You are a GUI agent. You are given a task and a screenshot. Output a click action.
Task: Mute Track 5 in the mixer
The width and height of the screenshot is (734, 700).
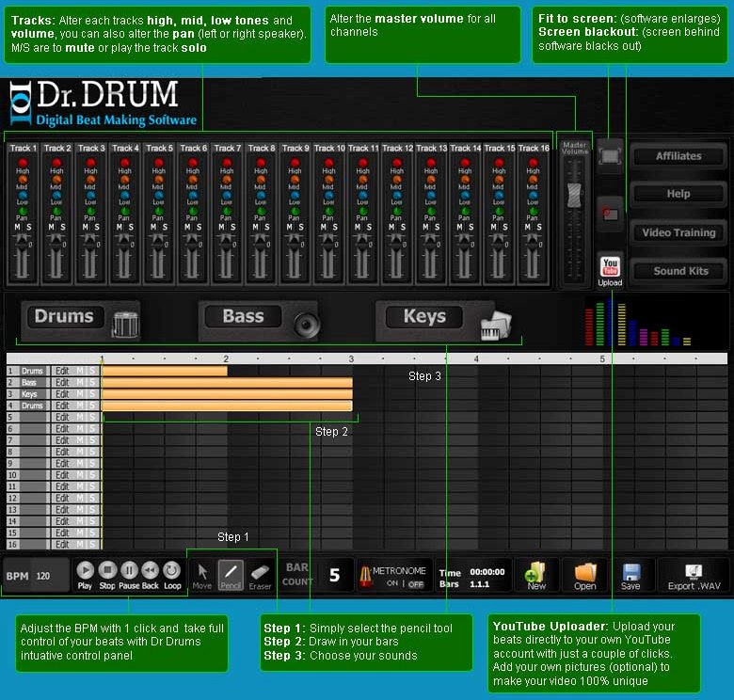click(153, 227)
